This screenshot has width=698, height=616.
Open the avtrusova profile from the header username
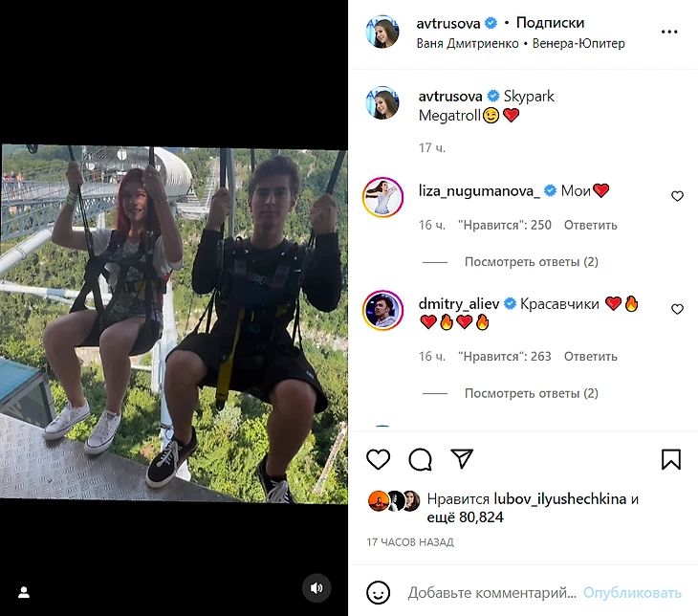[x=448, y=23]
